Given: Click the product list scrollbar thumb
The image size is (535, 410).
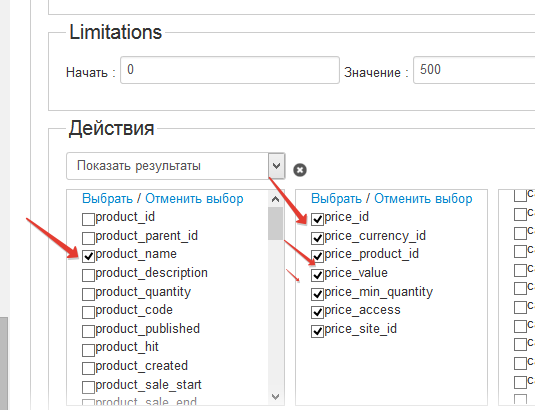Looking at the screenshot, I should pos(275,224).
